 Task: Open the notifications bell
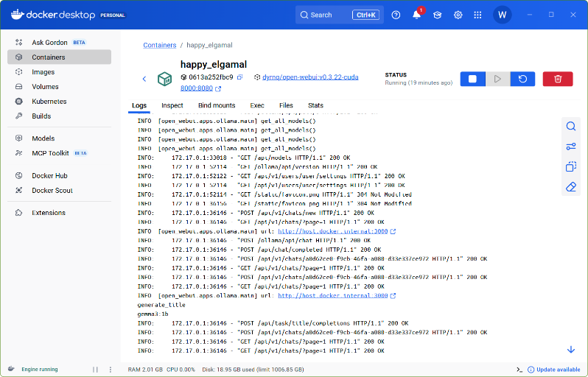pyautogui.click(x=416, y=15)
